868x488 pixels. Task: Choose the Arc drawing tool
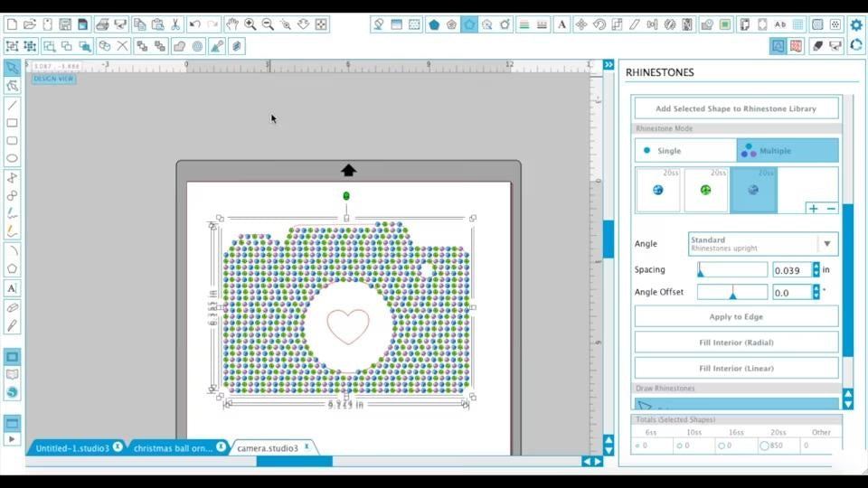tap(12, 250)
